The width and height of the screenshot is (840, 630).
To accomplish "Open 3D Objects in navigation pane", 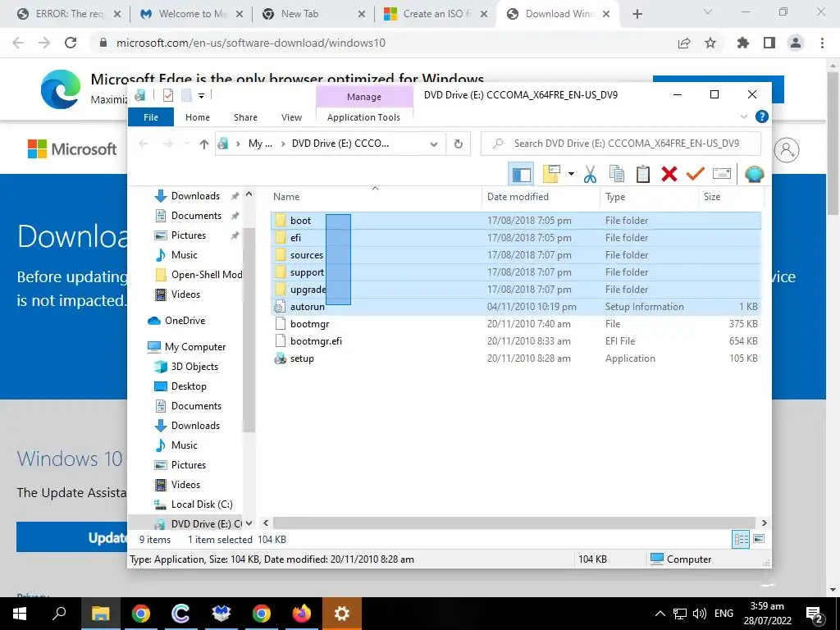I will (x=194, y=367).
